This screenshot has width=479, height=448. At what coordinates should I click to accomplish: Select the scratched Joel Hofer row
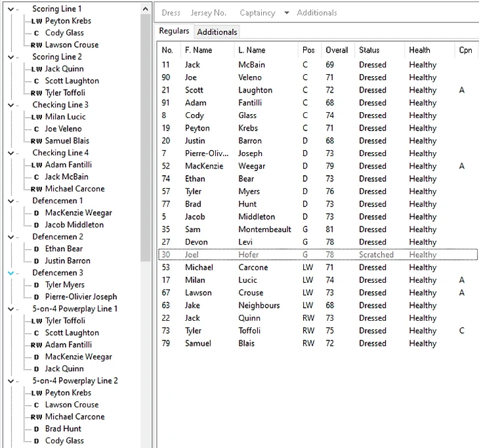pyautogui.click(x=318, y=255)
